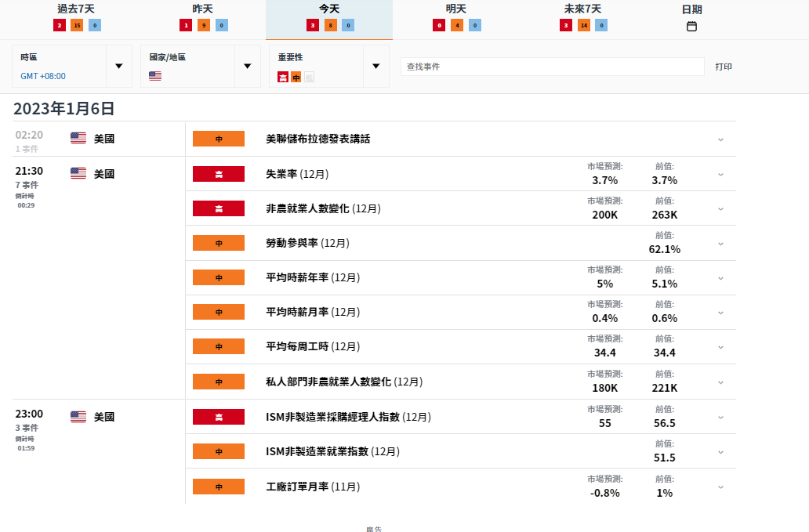Image resolution: width=809 pixels, height=532 pixels.
Task: Open the 國家/地區 dropdown arrow
Action: click(248, 66)
